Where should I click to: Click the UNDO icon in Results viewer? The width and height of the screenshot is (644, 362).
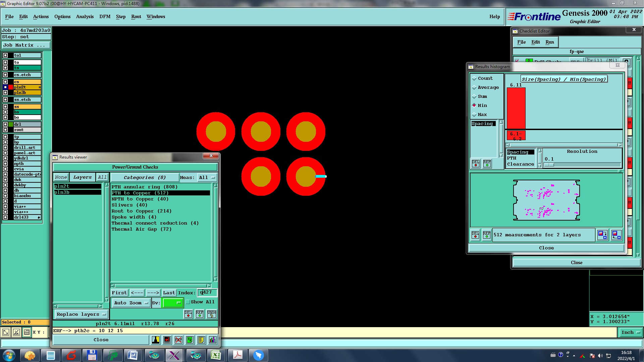212,314
